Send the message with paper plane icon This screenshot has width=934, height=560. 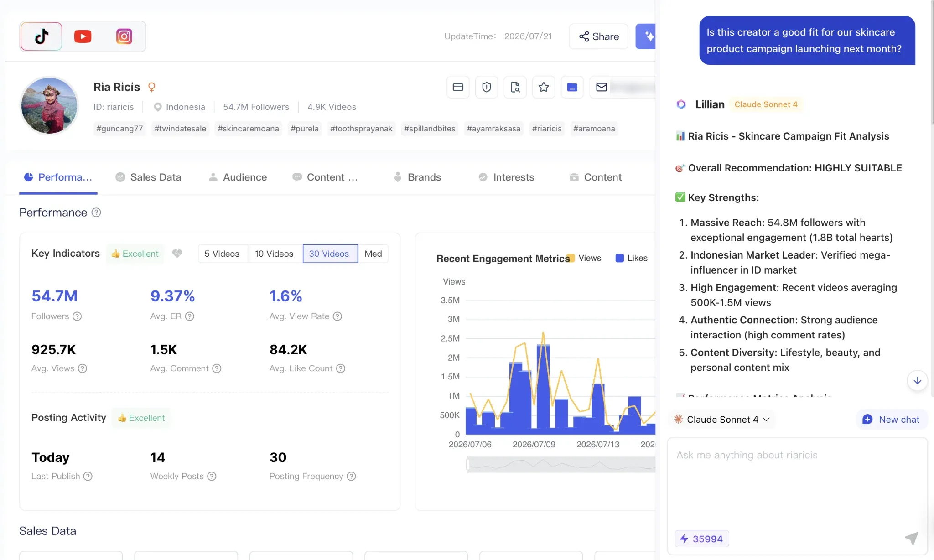912,538
